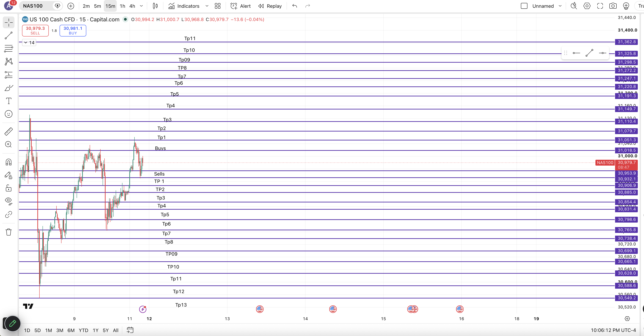Screen dimensions: 644x336
Task: Select the ruler measure tool
Action: pos(8,132)
